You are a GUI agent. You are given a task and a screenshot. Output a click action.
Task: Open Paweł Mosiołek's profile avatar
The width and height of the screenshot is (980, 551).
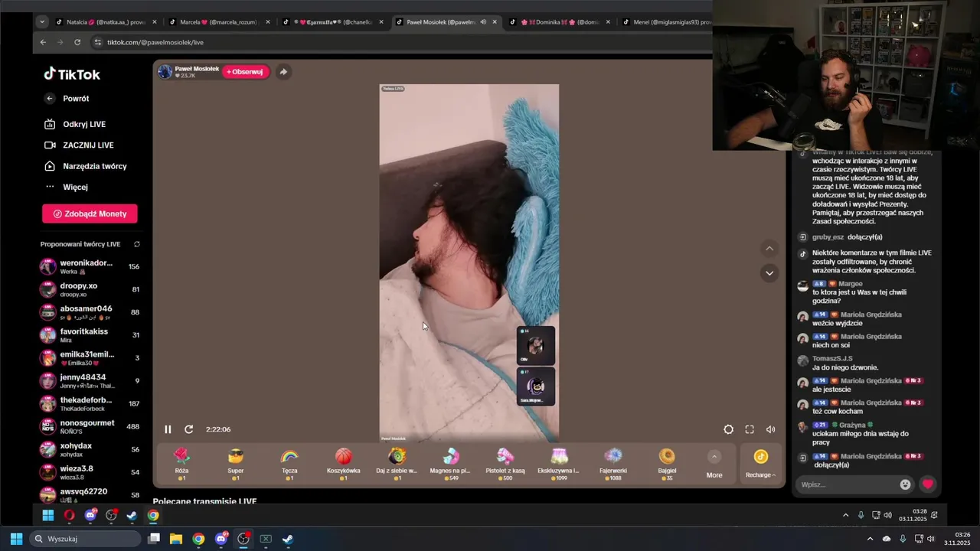coord(165,72)
